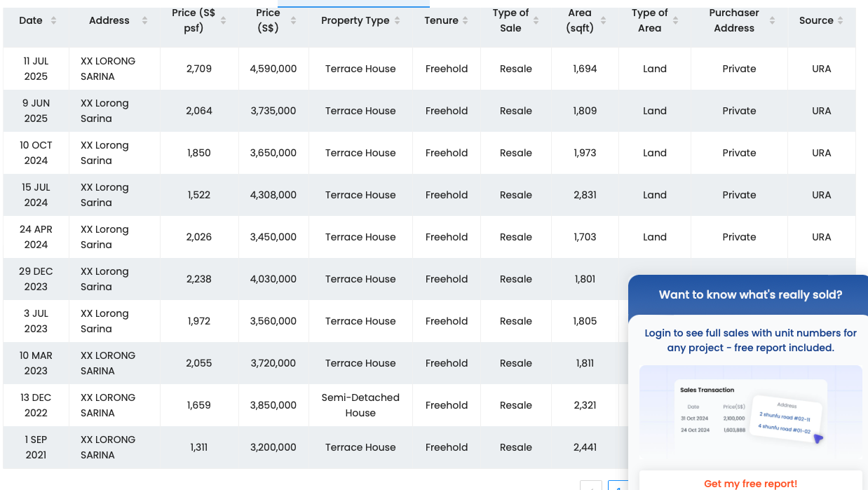
Task: Sort the Type of Sale column
Action: tap(536, 21)
